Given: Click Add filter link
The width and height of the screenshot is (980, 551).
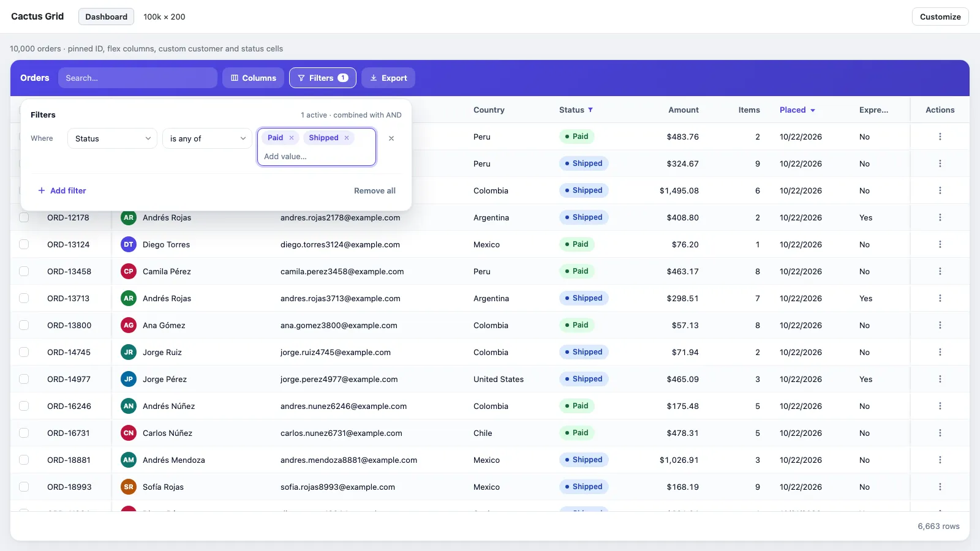Looking at the screenshot, I should point(62,190).
